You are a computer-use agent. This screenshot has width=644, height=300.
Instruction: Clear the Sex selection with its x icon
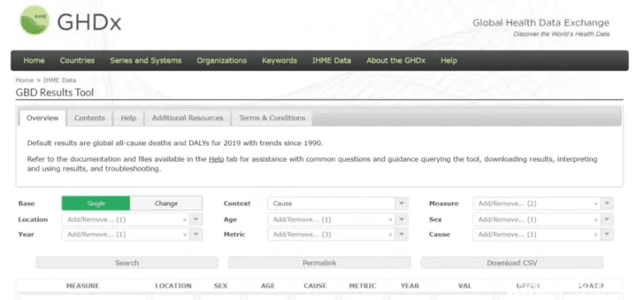point(596,220)
